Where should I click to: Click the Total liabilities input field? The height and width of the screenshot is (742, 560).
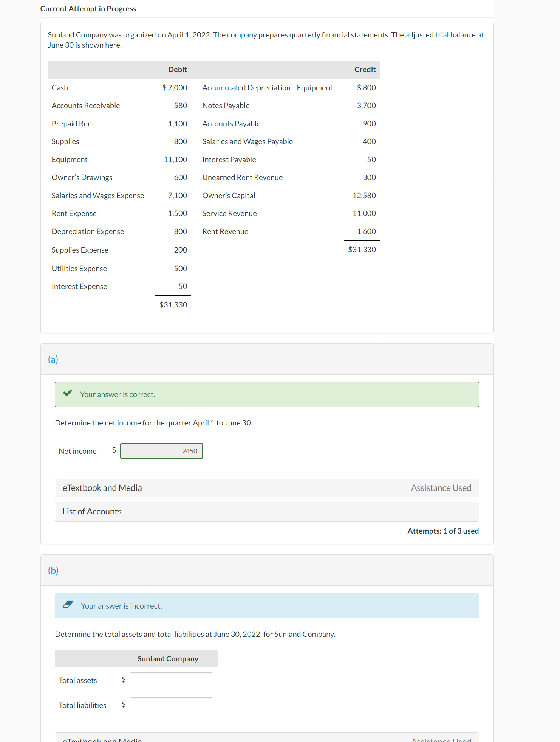click(171, 705)
